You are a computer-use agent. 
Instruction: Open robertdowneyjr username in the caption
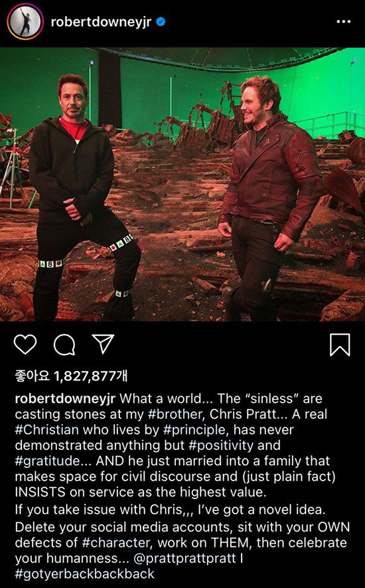click(x=65, y=399)
